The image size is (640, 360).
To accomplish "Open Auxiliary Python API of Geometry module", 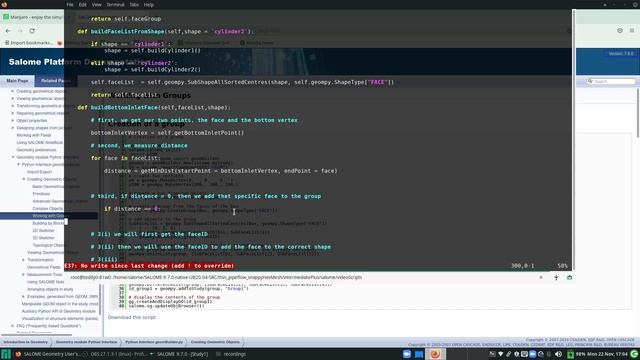I will [58, 311].
